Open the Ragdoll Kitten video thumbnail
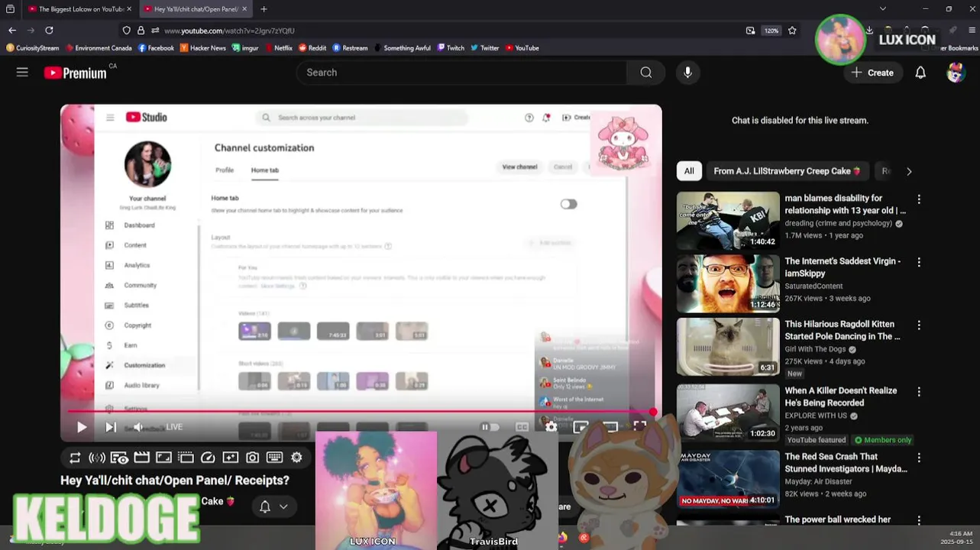The image size is (980, 550). pyautogui.click(x=728, y=346)
